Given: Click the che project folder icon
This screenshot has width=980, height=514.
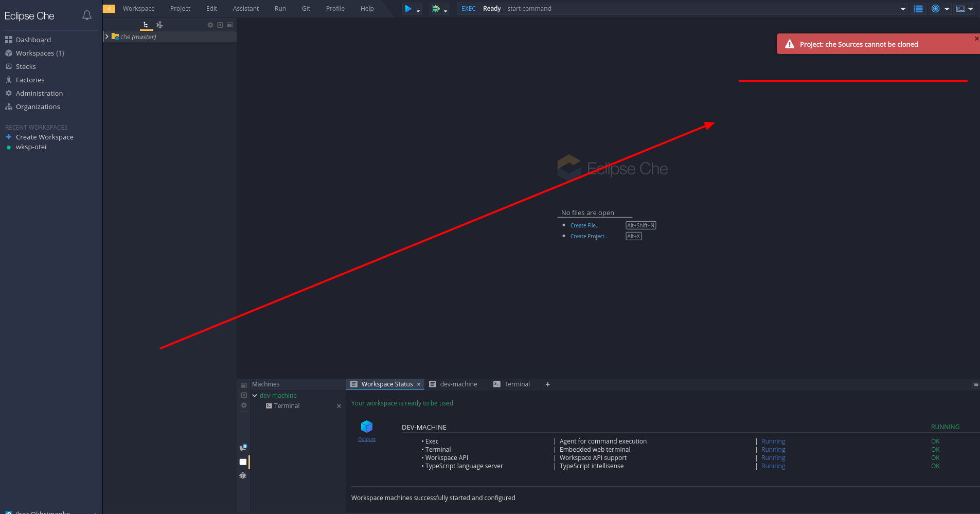Looking at the screenshot, I should [x=115, y=37].
